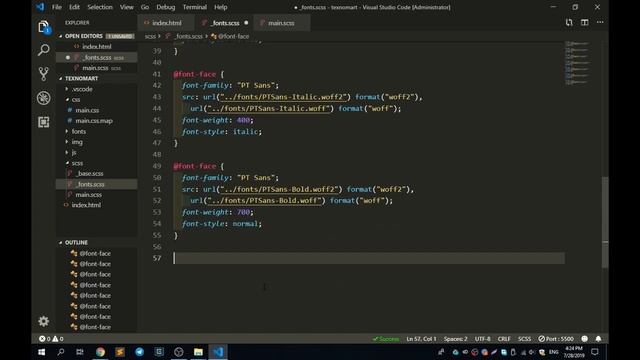Click the scss breadcrumb segment
This screenshot has height=360, width=640.
pos(150,36)
